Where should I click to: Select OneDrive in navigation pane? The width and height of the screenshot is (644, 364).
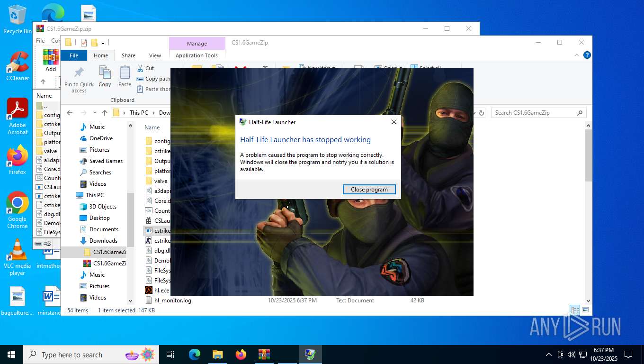pyautogui.click(x=101, y=138)
